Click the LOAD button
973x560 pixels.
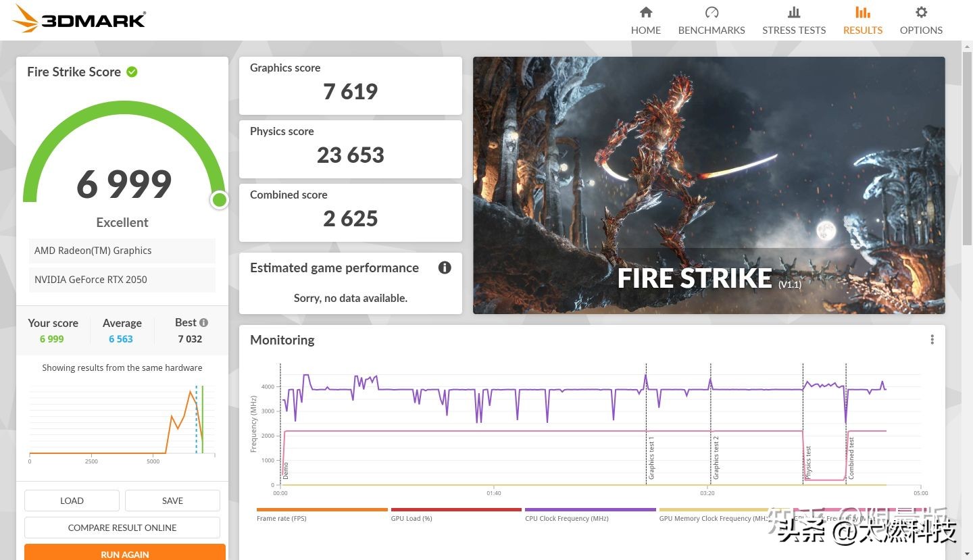pos(72,501)
